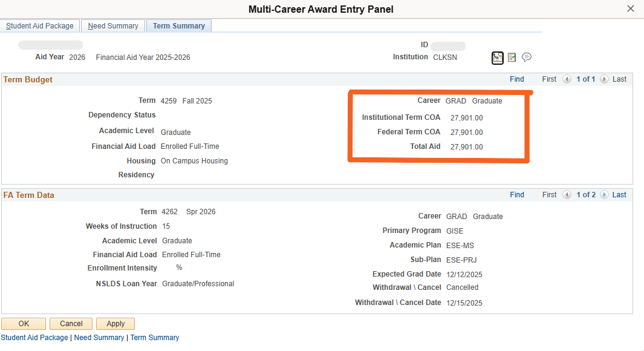Go to next row in FA Term Data

click(604, 195)
